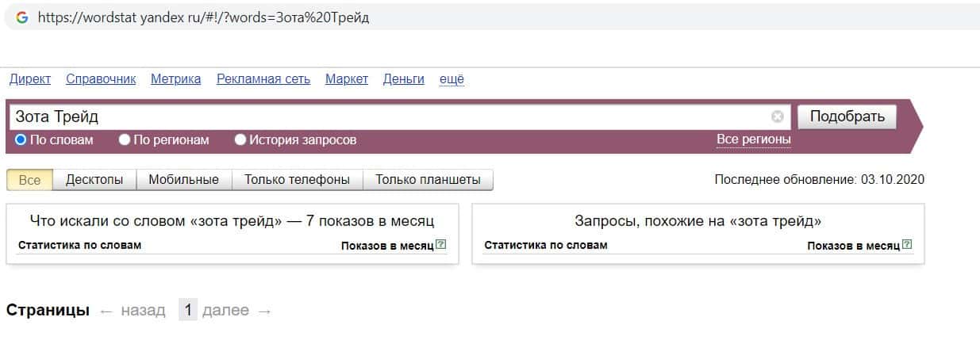Show the «Все» devices tab

[29, 180]
